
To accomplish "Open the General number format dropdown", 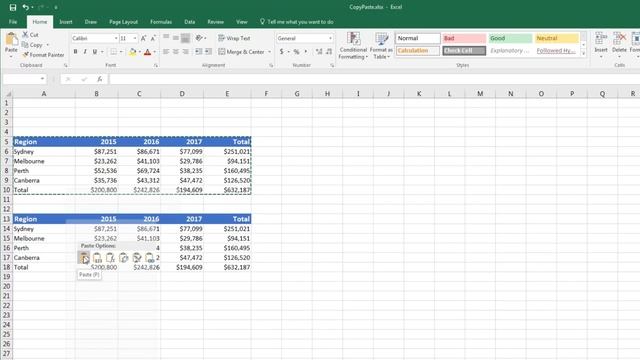I will 330,38.
